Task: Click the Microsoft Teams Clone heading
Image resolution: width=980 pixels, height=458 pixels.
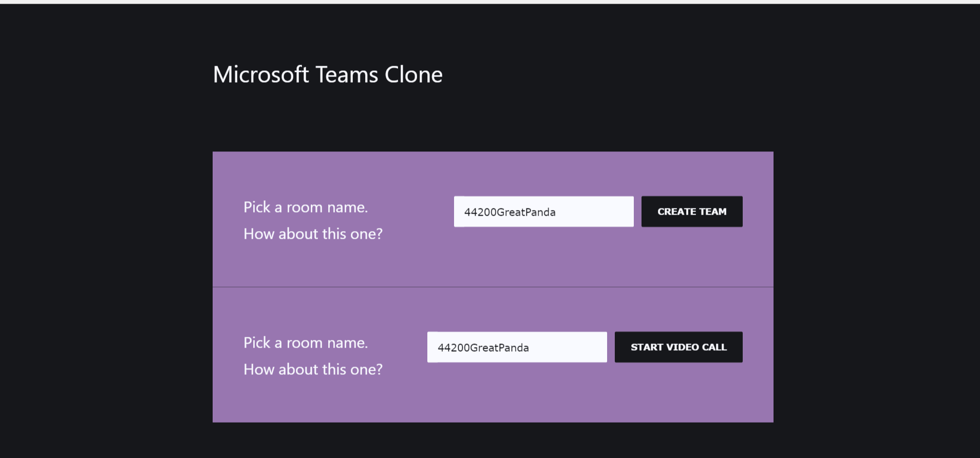Action: click(x=328, y=74)
